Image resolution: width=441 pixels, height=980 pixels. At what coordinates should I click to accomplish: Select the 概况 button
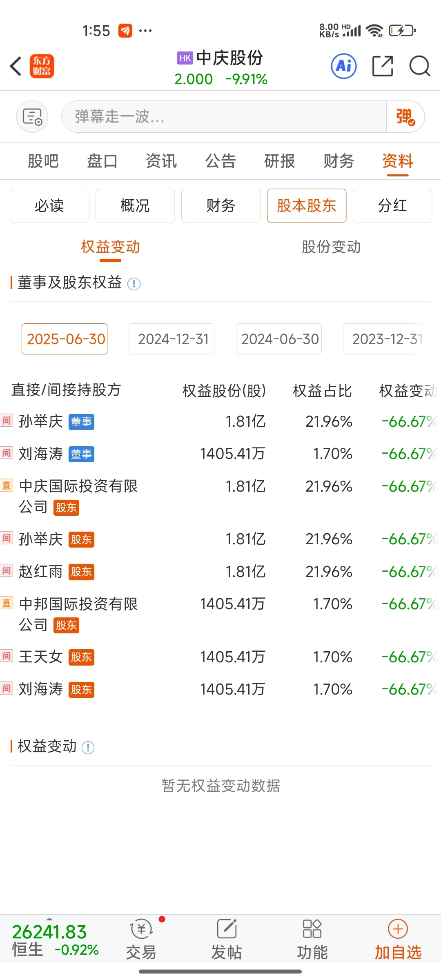click(135, 206)
